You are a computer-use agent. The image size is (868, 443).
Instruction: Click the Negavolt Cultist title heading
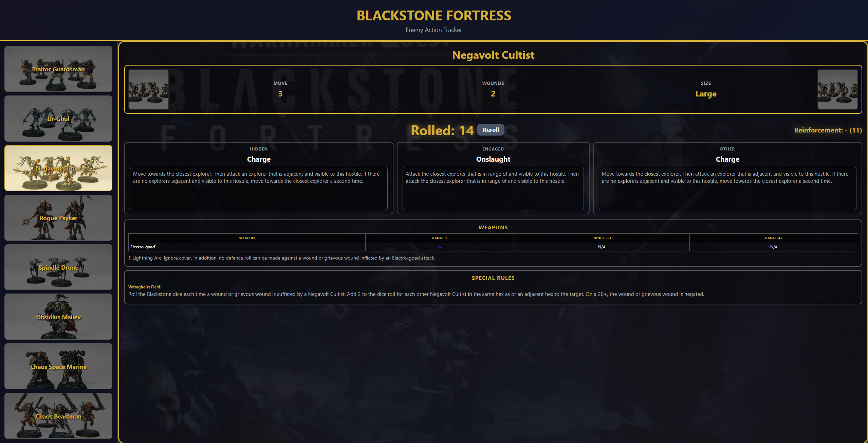pyautogui.click(x=493, y=55)
